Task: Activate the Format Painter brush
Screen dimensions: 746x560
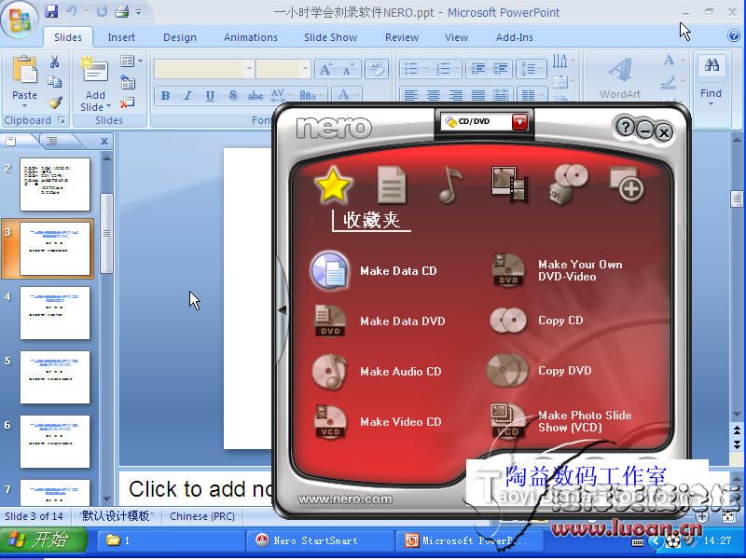Action: 55,102
